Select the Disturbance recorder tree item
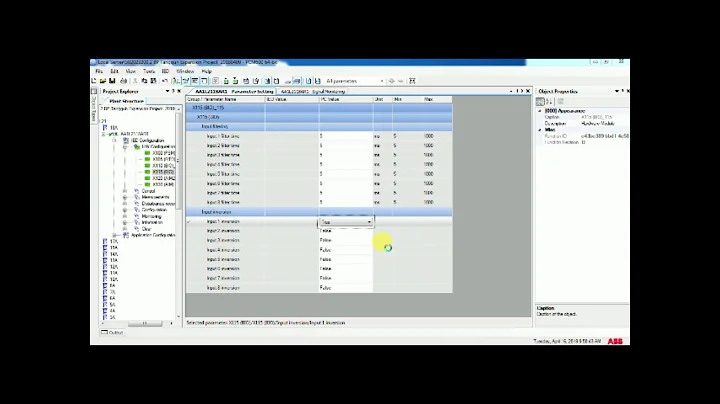This screenshot has height=404, width=720. [x=158, y=204]
